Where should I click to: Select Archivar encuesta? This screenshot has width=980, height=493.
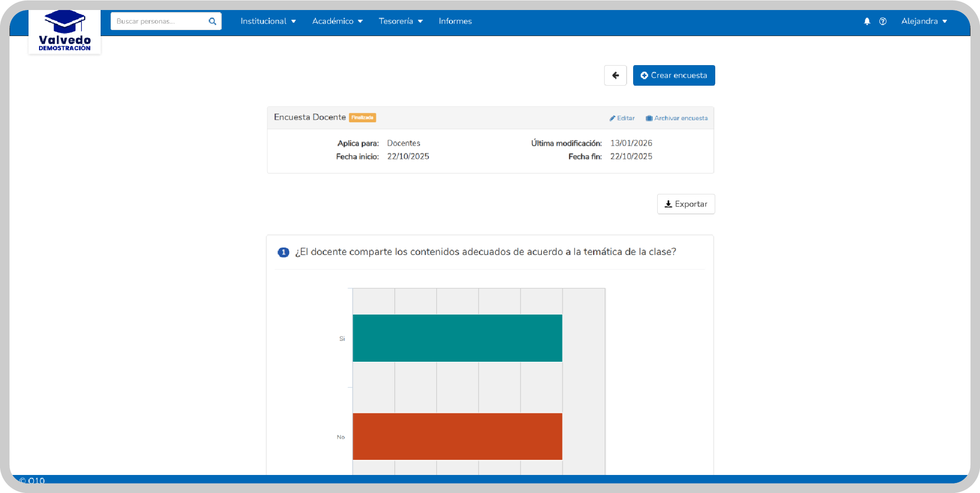681,118
